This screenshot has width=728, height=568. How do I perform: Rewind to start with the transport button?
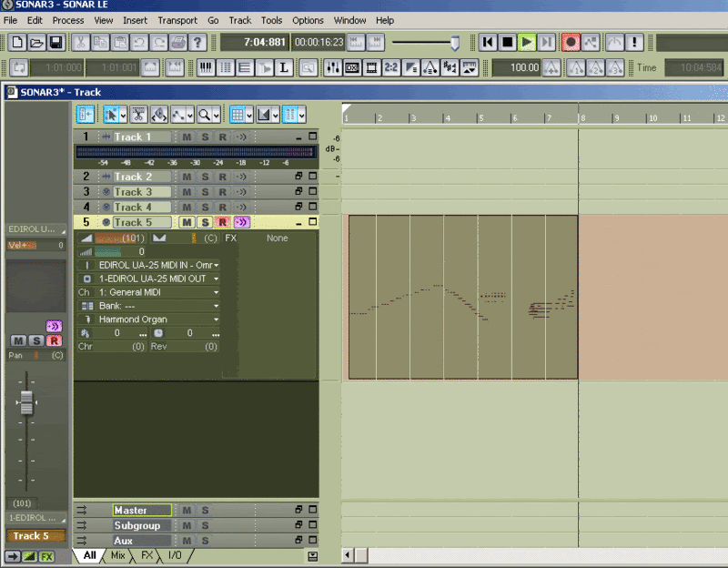pyautogui.click(x=488, y=42)
